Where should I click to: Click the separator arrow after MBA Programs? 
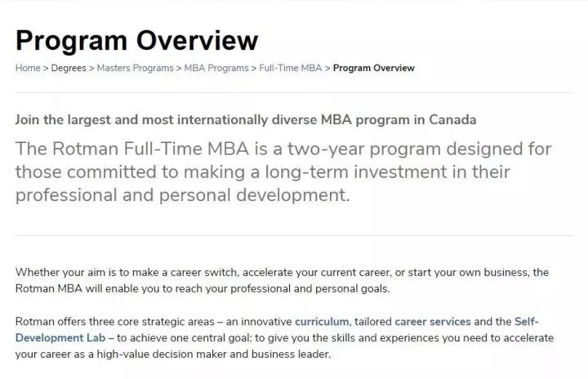(x=254, y=69)
